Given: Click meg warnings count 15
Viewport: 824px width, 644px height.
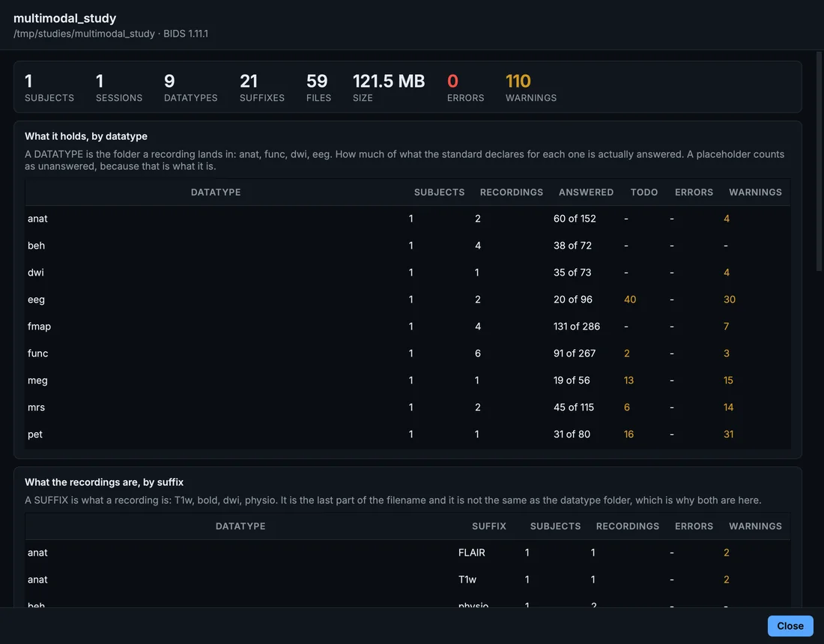Looking at the screenshot, I should coord(728,380).
